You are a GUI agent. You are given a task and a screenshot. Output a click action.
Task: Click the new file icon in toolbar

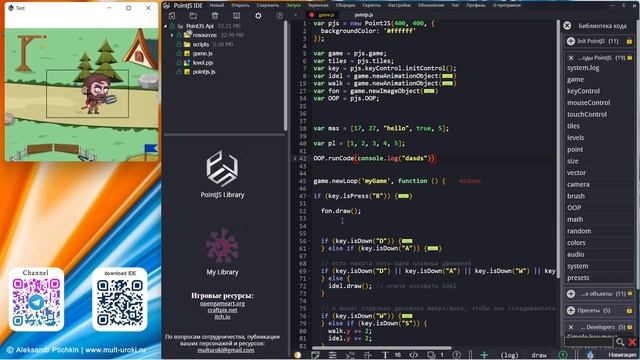coord(172,16)
